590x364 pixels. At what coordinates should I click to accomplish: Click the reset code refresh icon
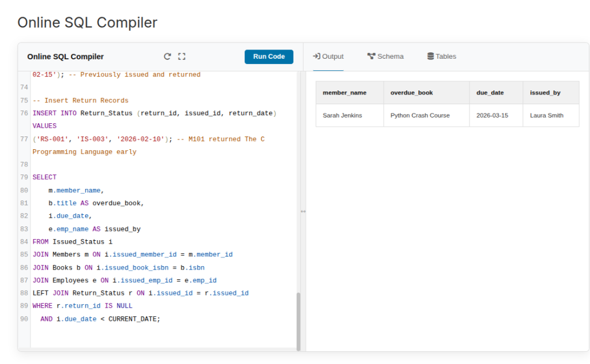click(x=167, y=56)
